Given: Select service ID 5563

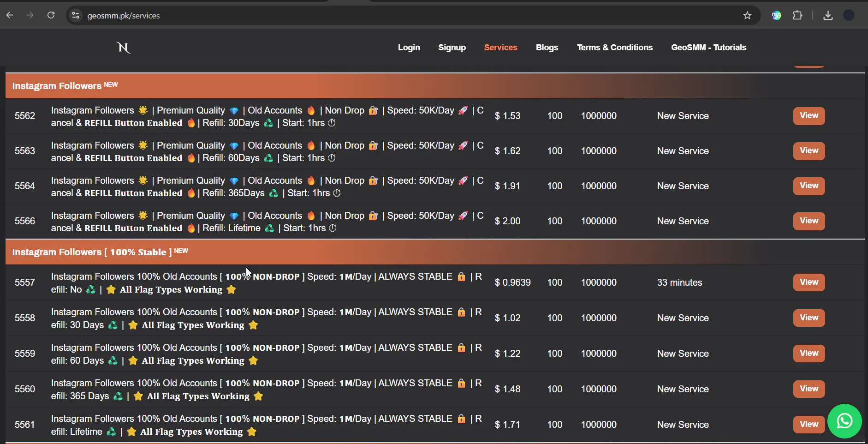Looking at the screenshot, I should 25,151.
